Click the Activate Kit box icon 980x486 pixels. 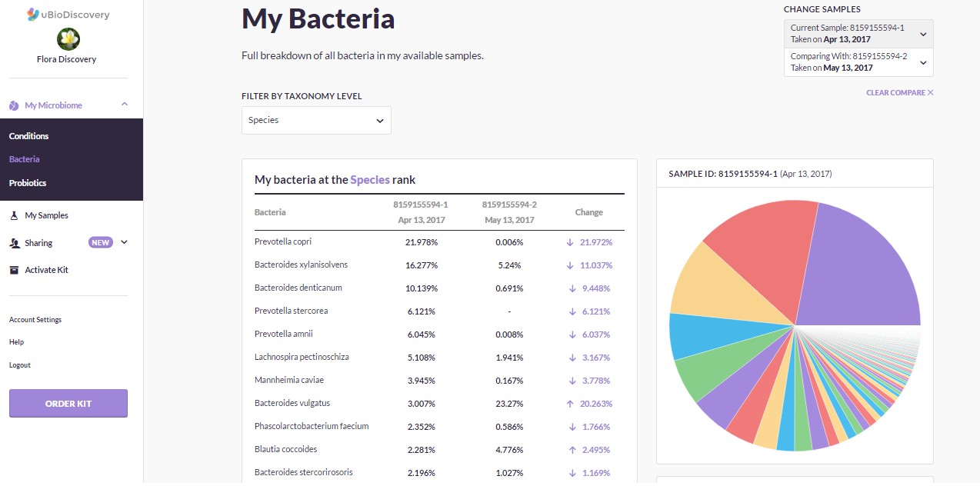coord(14,270)
